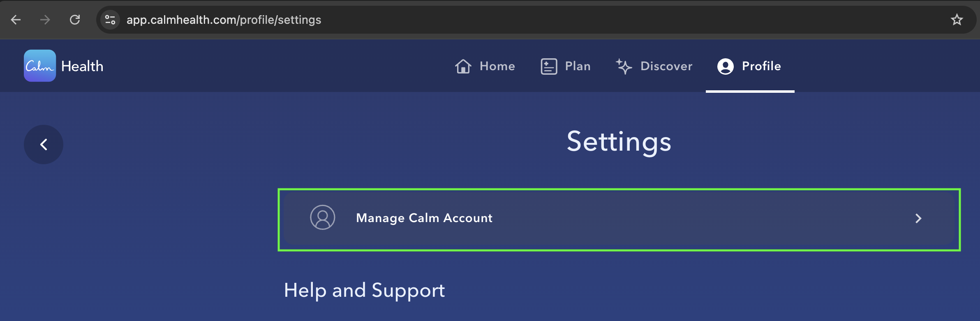Click the site permissions icon in address bar
The image size is (980, 321).
[x=110, y=19]
